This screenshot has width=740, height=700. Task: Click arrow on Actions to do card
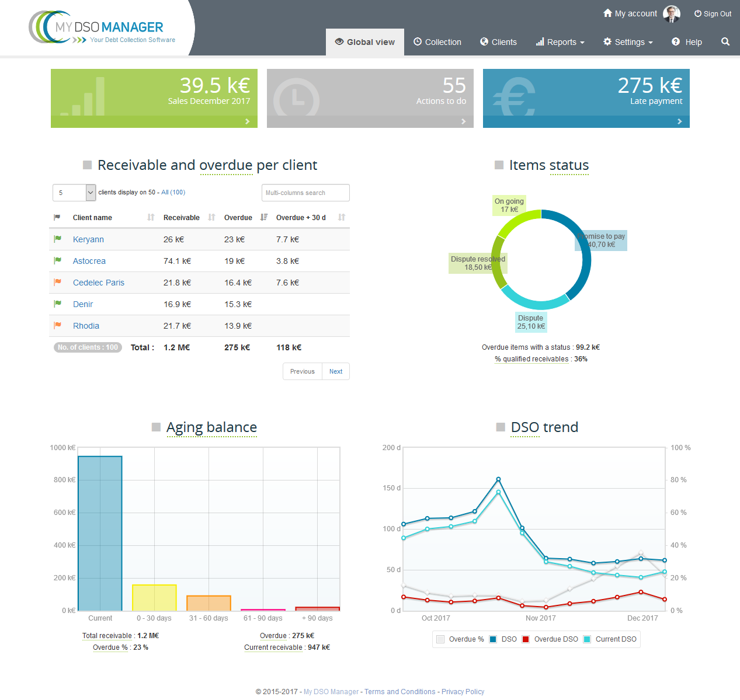tap(464, 121)
